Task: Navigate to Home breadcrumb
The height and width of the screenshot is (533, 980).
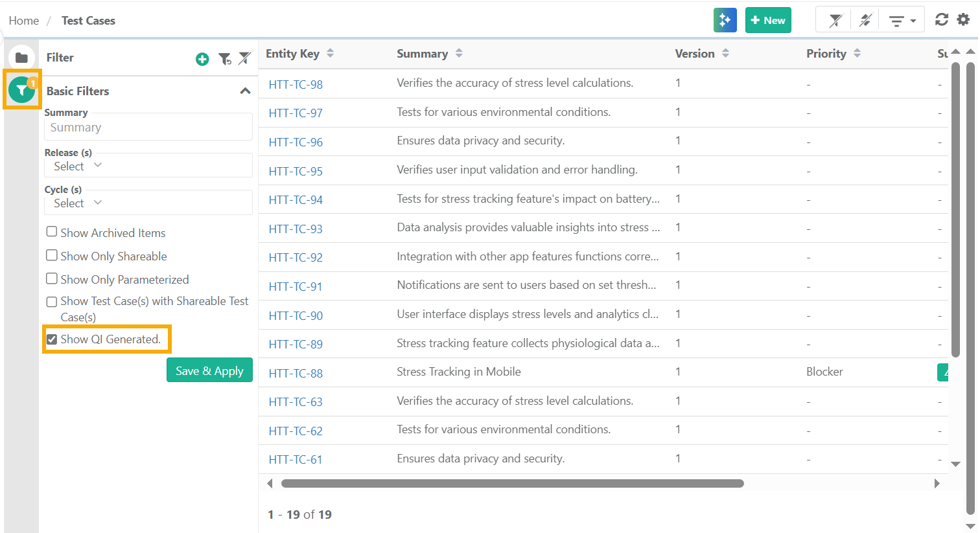Action: click(24, 20)
